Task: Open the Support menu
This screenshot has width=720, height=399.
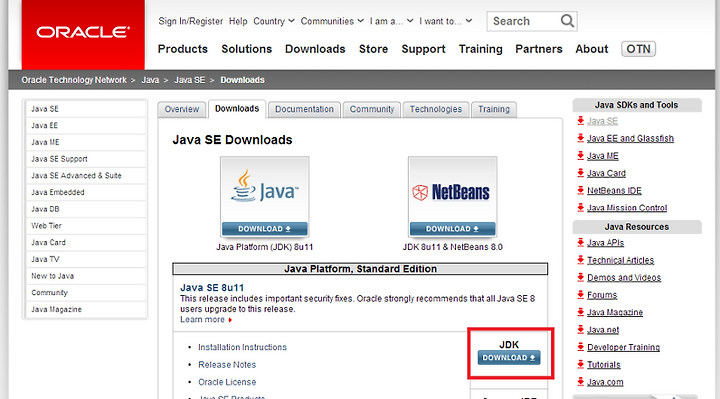Action: 423,49
